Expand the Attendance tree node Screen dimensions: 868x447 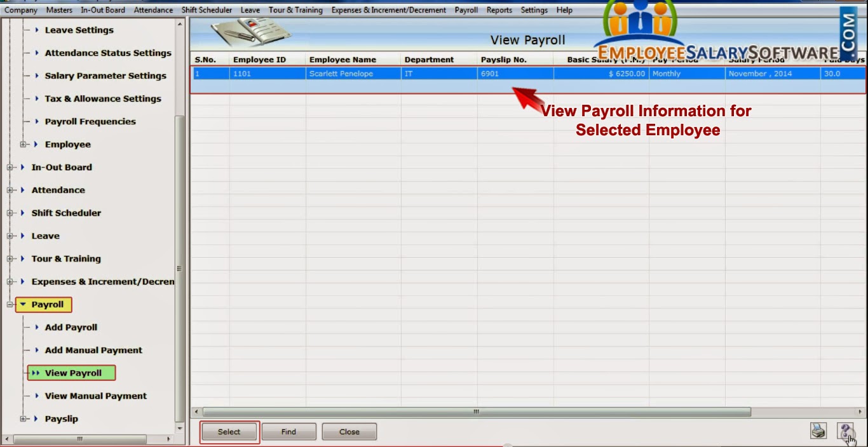(x=9, y=190)
